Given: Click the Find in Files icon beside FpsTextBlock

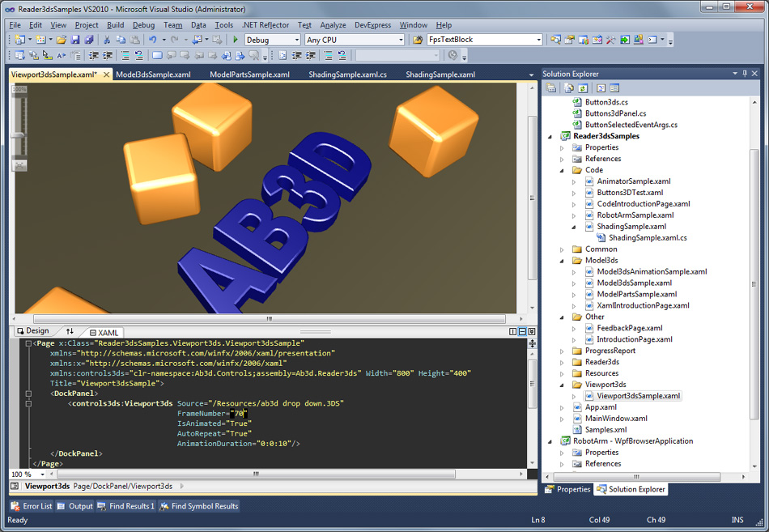Looking at the screenshot, I should tap(418, 40).
